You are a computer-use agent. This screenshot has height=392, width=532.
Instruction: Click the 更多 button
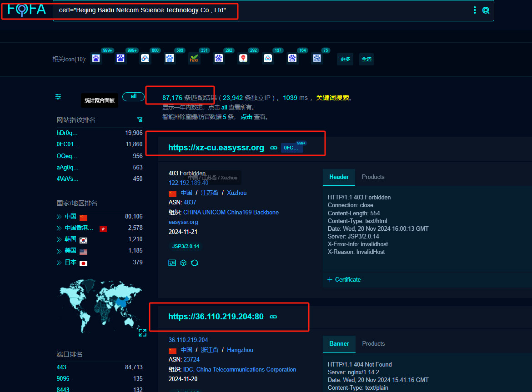click(x=345, y=59)
